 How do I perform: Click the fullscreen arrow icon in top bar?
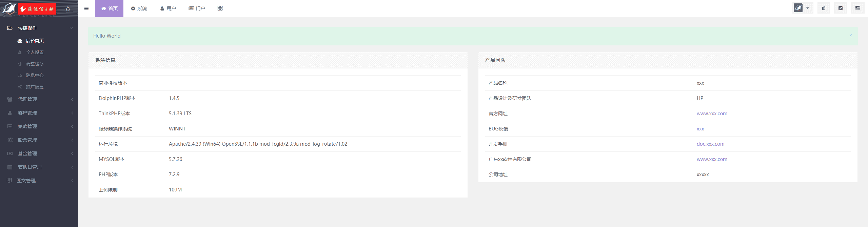coord(841,8)
